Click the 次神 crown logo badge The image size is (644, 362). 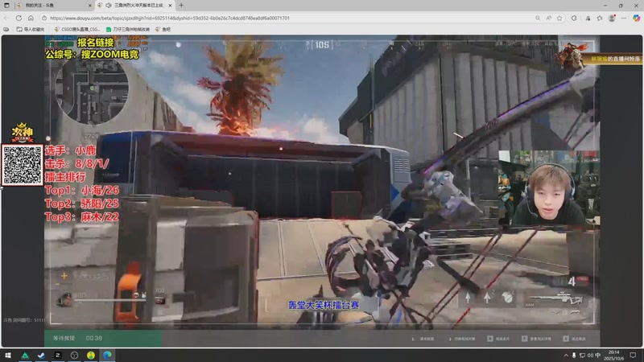[23, 132]
